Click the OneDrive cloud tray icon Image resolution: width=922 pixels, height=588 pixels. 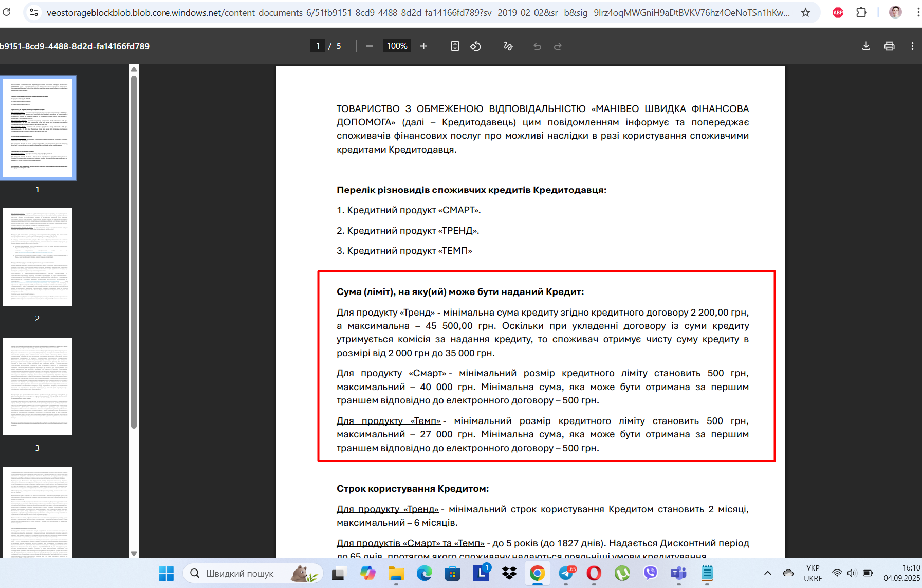click(788, 573)
